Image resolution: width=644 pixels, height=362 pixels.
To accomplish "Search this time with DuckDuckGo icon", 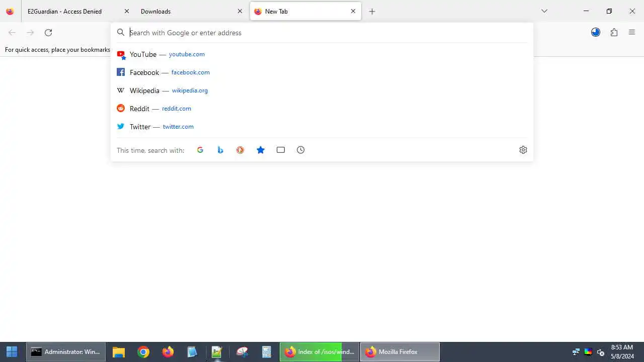I will (240, 150).
